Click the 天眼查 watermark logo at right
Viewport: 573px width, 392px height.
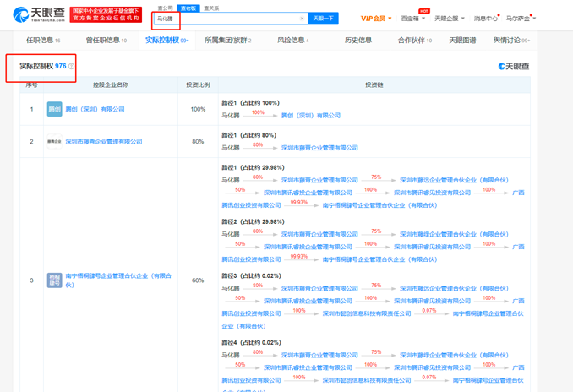click(x=513, y=66)
